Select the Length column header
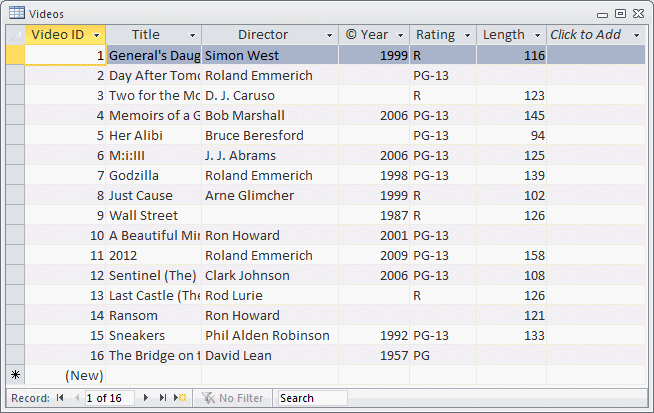 coord(511,35)
